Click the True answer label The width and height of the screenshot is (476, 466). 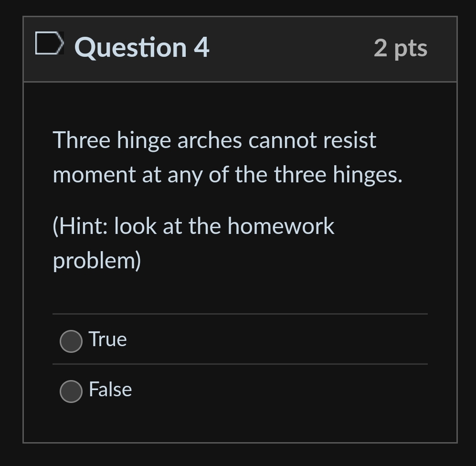pos(107,339)
